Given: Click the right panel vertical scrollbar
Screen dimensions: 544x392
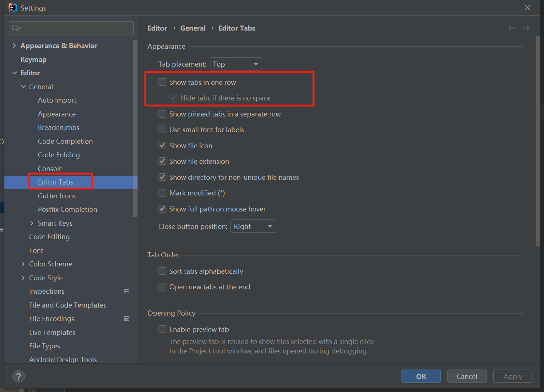Looking at the screenshot, I should click(538, 141).
